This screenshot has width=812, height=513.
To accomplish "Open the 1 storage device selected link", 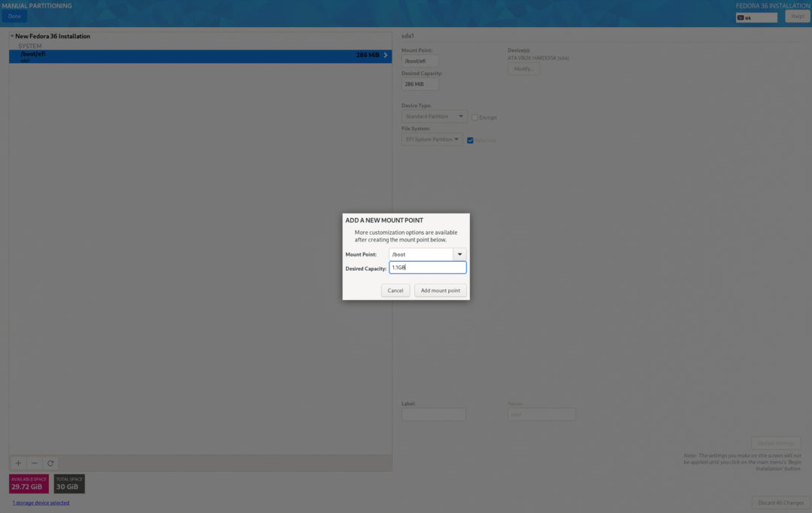I will [41, 502].
